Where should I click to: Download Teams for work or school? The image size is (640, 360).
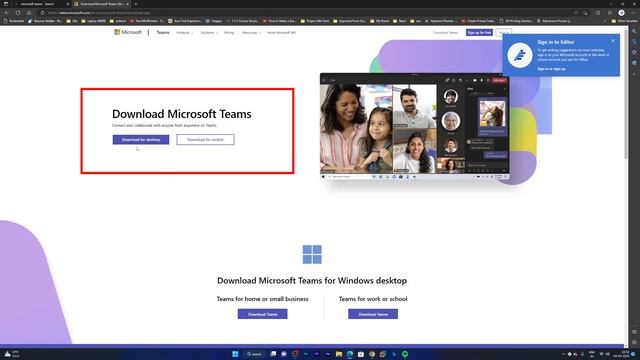click(x=373, y=314)
